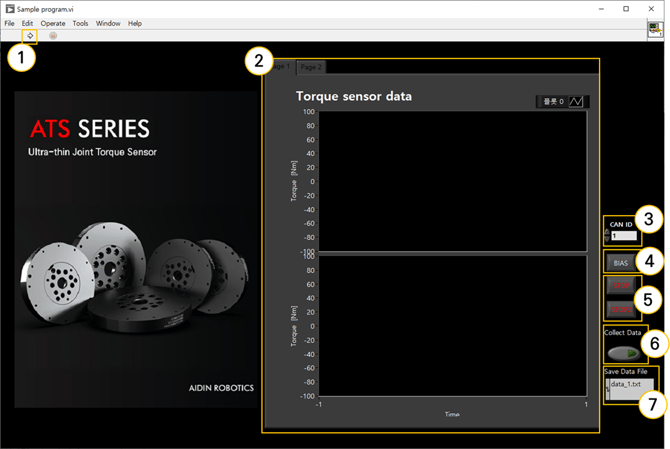Open the Edit menu
Image resolution: width=670 pixels, height=449 pixels.
(27, 23)
